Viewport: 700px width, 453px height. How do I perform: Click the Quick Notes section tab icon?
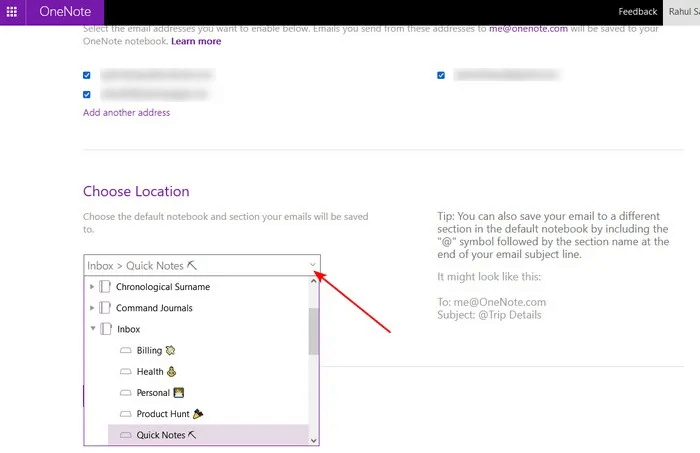point(126,435)
